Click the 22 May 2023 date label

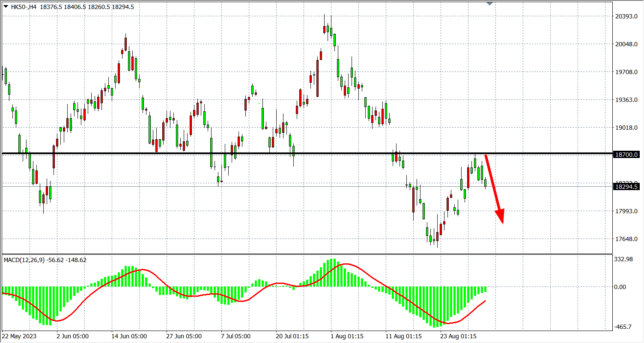[x=20, y=336]
